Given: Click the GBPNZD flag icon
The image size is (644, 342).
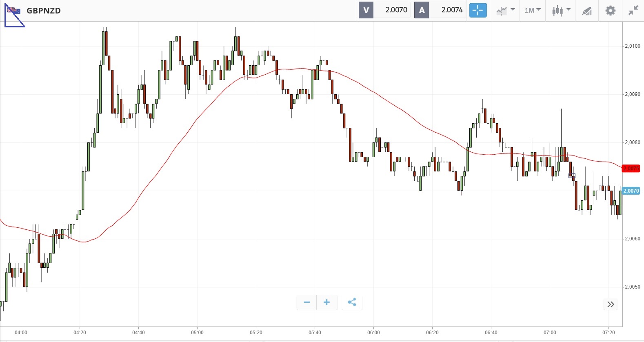Looking at the screenshot, I should click(14, 11).
